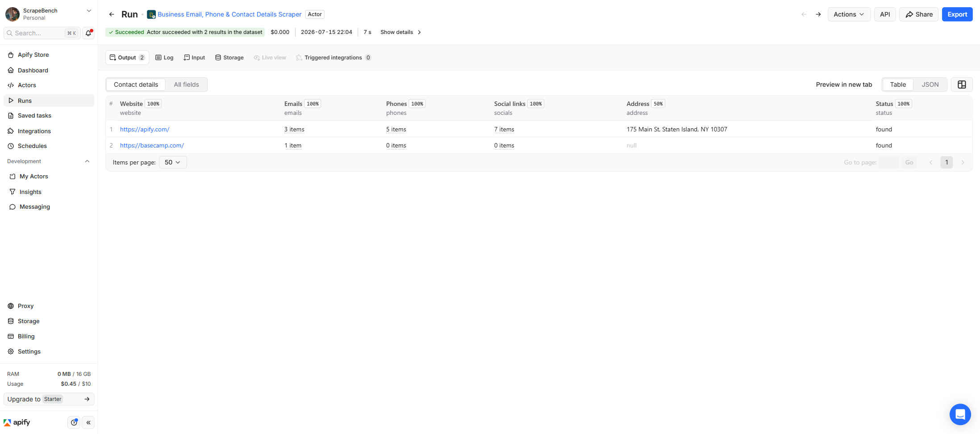
Task: Open Apify Store in sidebar
Action: (49, 55)
